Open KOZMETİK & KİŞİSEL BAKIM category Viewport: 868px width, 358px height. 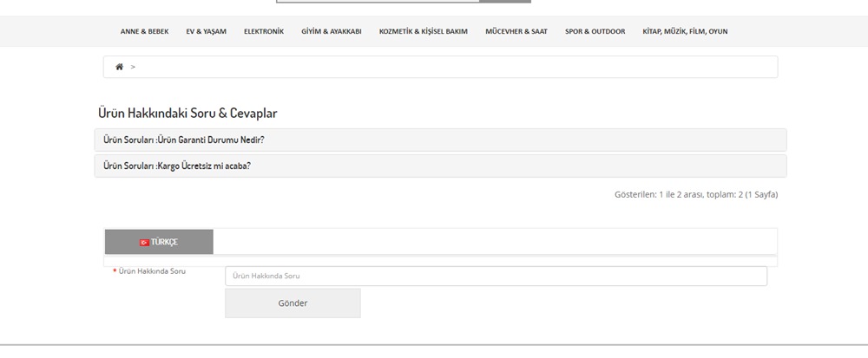[423, 31]
